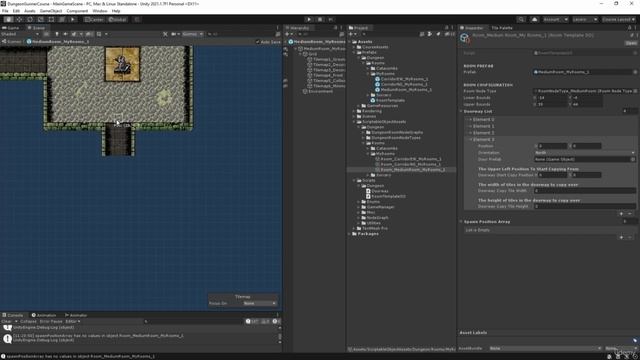Click the Step button in top toolbar
640x360 pixels.
click(x=331, y=19)
